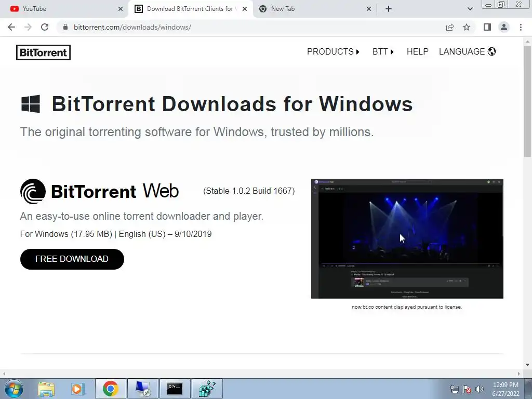Image resolution: width=532 pixels, height=399 pixels.
Task: Click the volume speaker tray icon
Action: point(480,389)
